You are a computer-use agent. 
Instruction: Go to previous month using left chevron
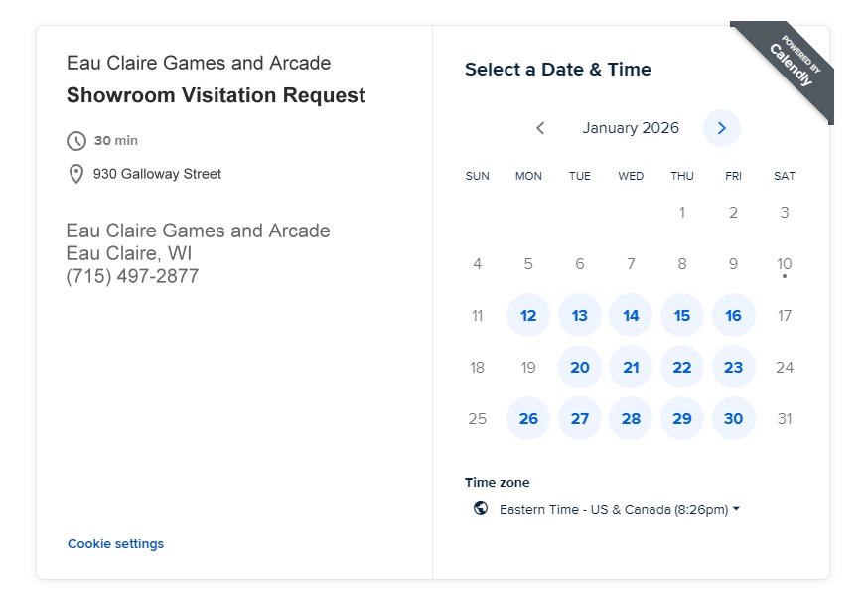[x=540, y=128]
